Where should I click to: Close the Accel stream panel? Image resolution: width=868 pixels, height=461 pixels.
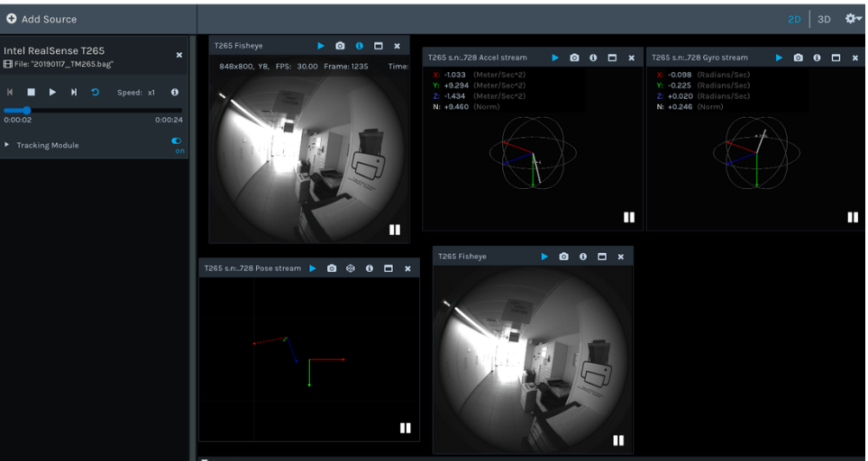coord(631,58)
